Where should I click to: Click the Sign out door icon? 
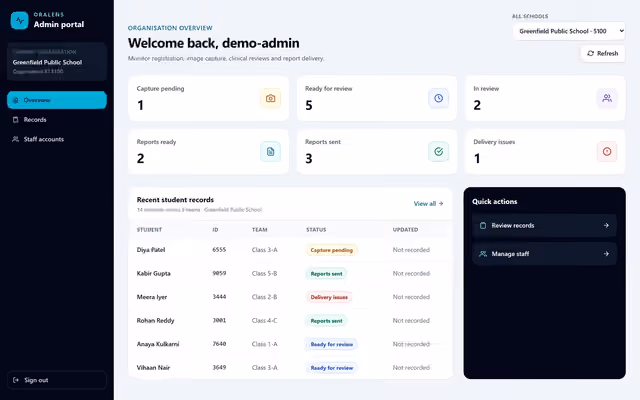pyautogui.click(x=16, y=380)
